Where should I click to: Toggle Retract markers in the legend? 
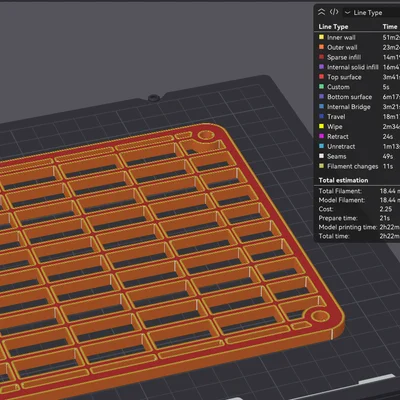[357, 136]
